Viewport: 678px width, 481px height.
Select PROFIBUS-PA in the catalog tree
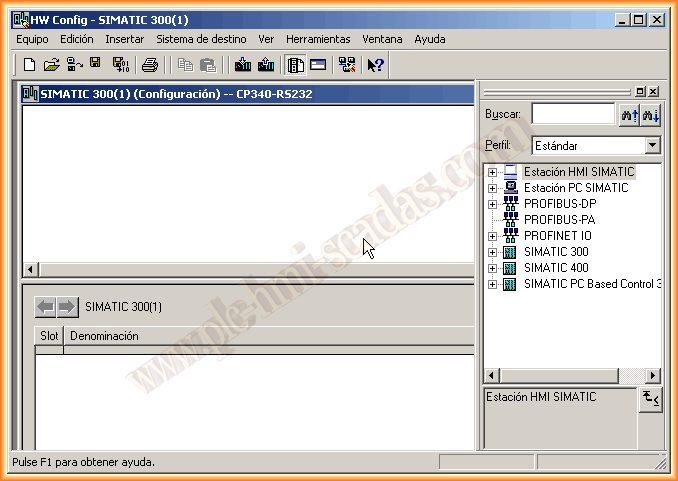point(559,220)
